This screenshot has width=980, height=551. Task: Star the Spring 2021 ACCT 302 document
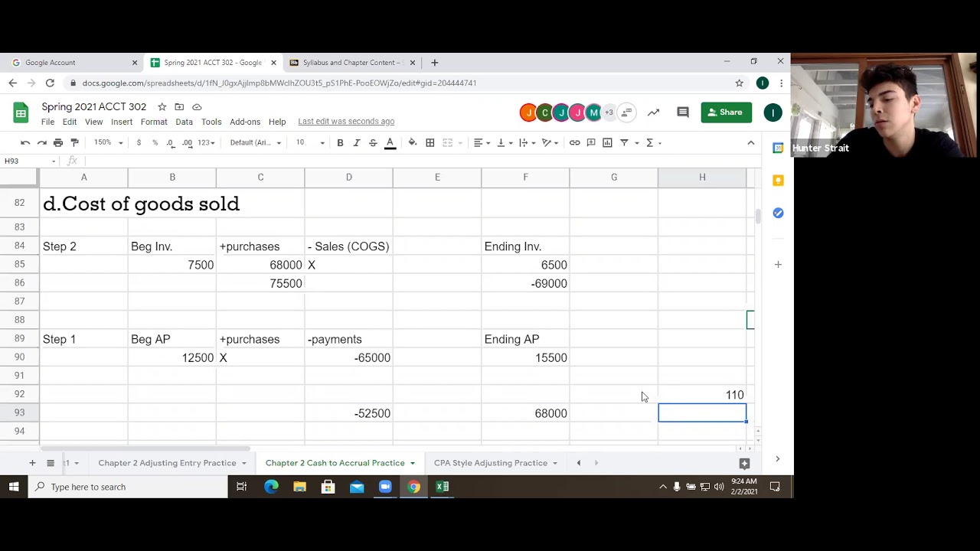point(162,106)
